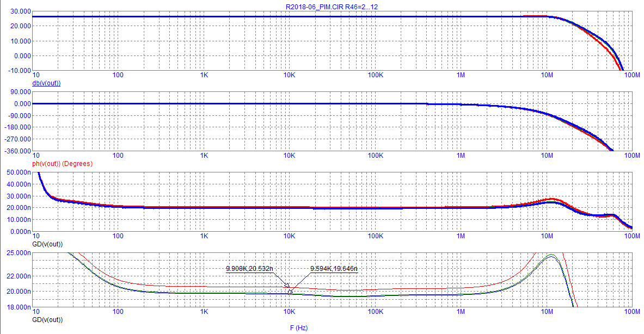Click the GD(v(out)) label under the 0.000n-scaled plot
The height and width of the screenshot is (334, 644).
pyautogui.click(x=48, y=244)
